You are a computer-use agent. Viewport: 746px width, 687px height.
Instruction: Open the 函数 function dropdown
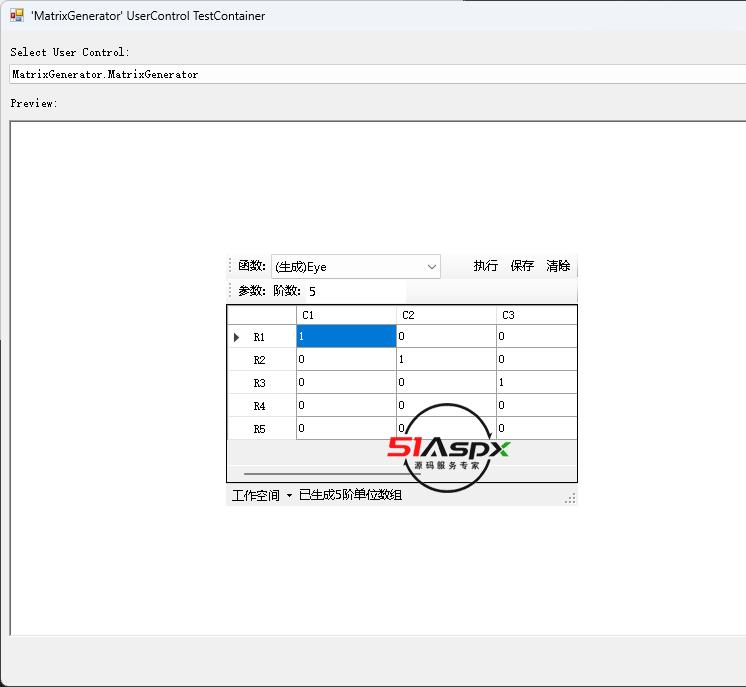[x=431, y=267]
